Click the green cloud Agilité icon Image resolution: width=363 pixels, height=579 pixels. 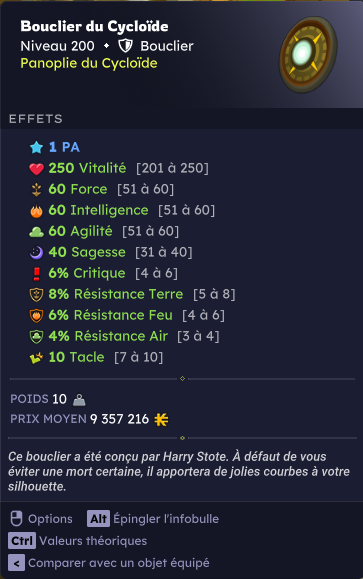coord(36,232)
